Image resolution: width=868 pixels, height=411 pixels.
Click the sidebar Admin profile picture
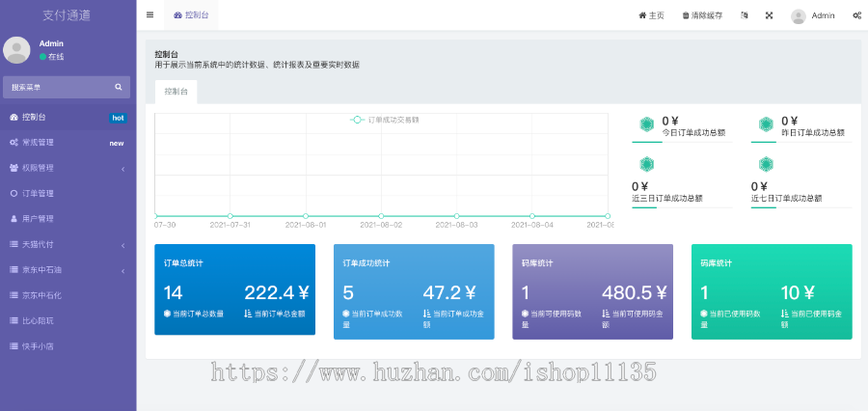pyautogui.click(x=17, y=50)
